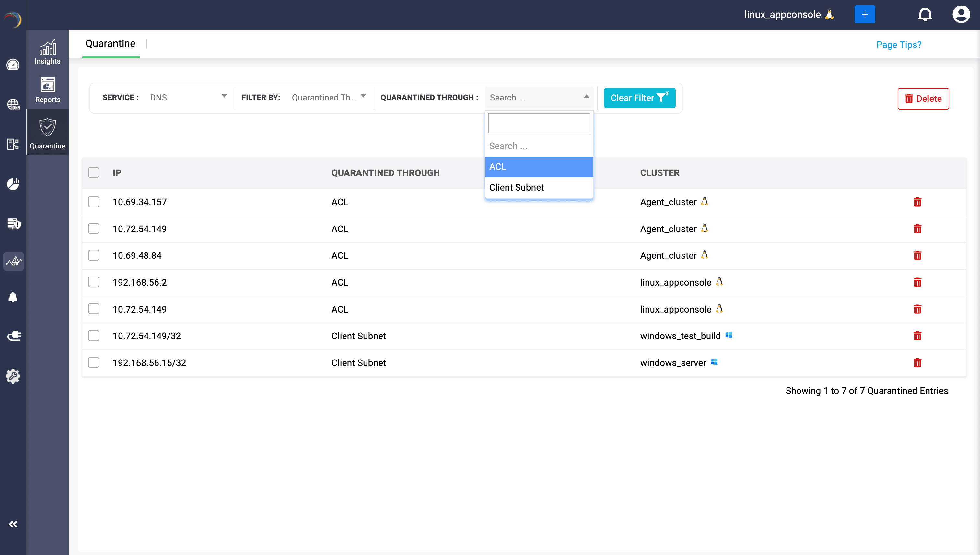Choose Client Subnet option from list

click(x=538, y=188)
